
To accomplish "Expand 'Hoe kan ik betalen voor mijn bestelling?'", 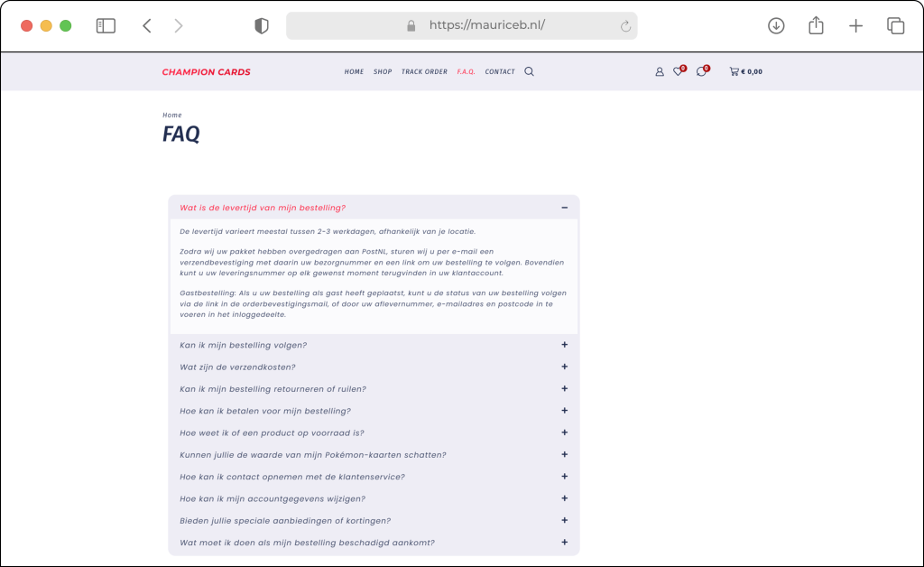I will pos(374,411).
